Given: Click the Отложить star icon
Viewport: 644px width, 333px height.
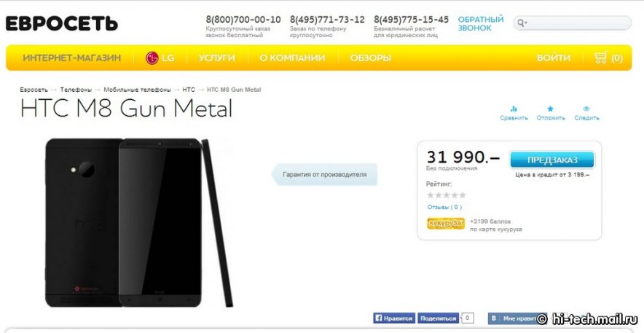Looking at the screenshot, I should coord(550,109).
